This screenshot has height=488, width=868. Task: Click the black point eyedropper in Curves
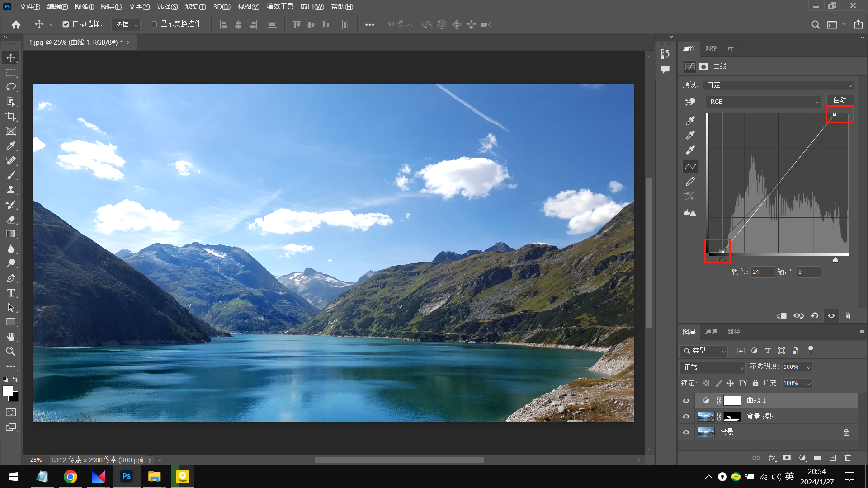pos(690,121)
